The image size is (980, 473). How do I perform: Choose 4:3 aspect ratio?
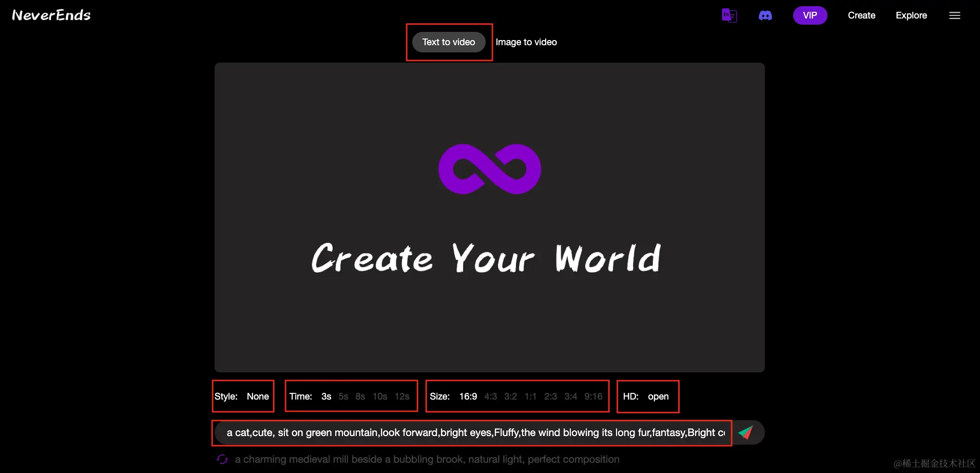[x=491, y=396]
